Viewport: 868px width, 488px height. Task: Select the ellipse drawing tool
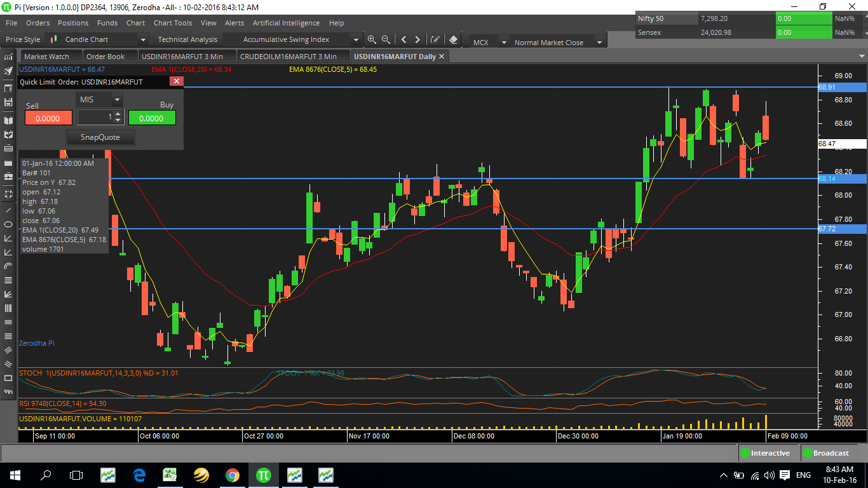tap(8, 224)
